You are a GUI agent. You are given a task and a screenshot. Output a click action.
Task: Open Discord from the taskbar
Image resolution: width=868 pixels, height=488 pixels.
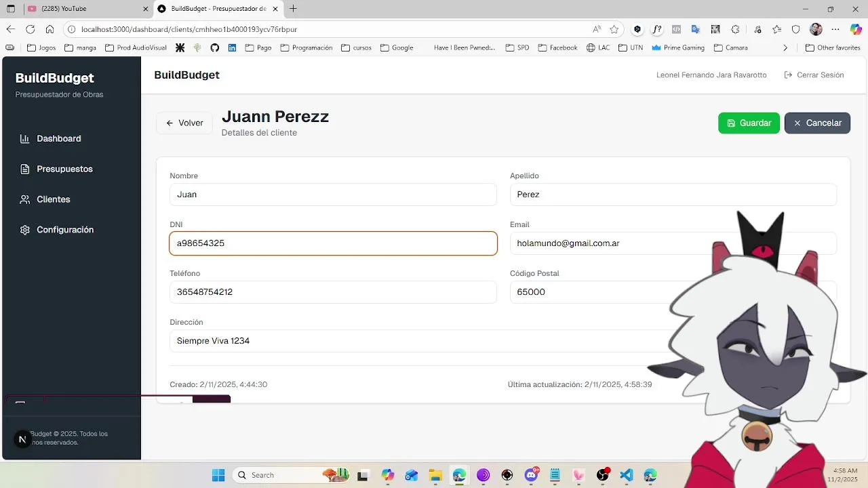531,475
